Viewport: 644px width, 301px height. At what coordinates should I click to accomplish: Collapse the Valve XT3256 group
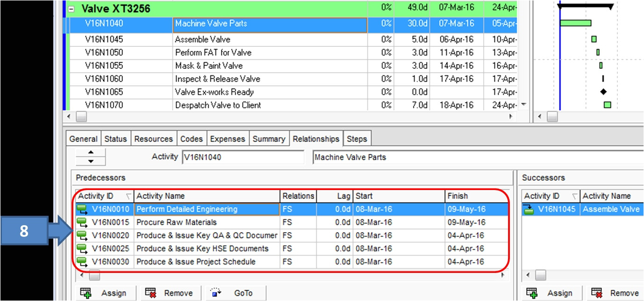pos(72,8)
